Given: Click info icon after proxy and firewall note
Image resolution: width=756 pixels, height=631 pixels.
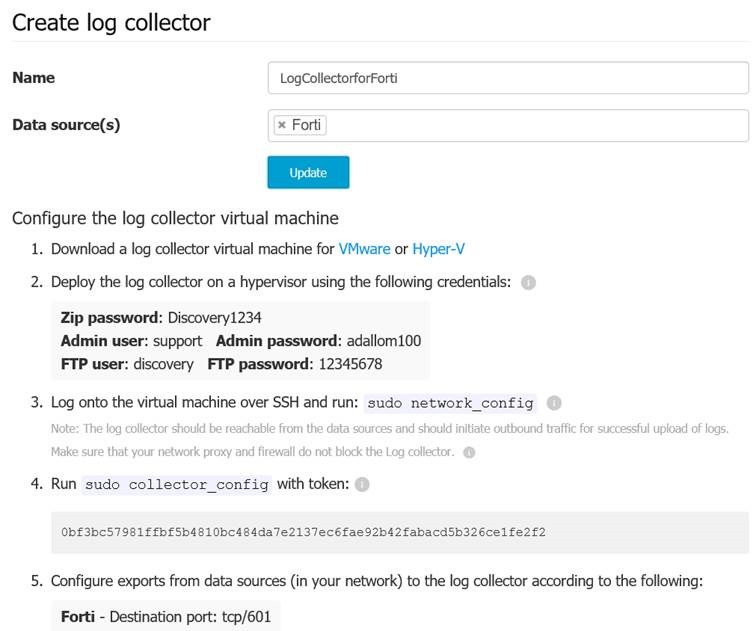Looking at the screenshot, I should (469, 453).
